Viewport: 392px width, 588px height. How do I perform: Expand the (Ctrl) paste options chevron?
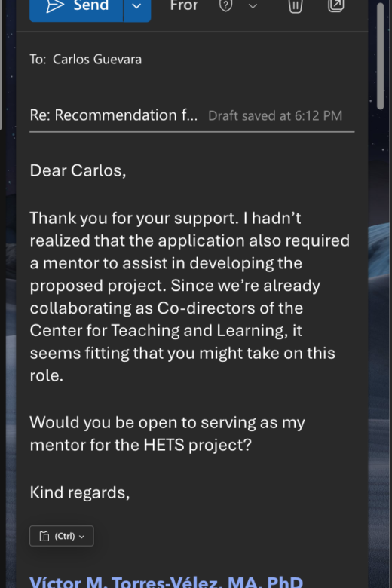tap(81, 537)
